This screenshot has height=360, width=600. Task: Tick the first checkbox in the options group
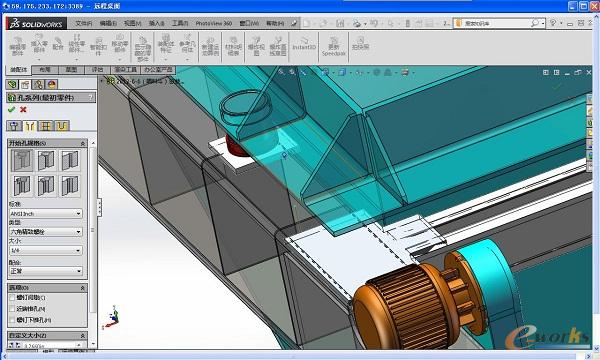12,297
